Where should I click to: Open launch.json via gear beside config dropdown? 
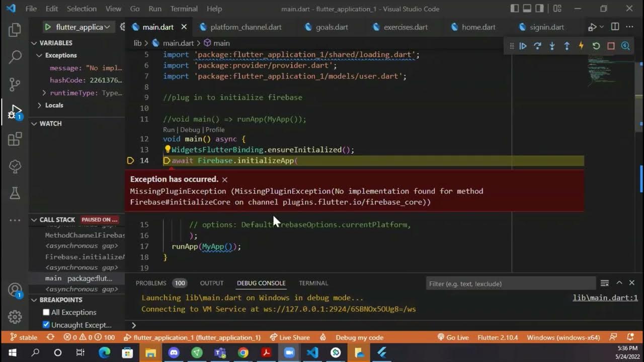[122, 27]
